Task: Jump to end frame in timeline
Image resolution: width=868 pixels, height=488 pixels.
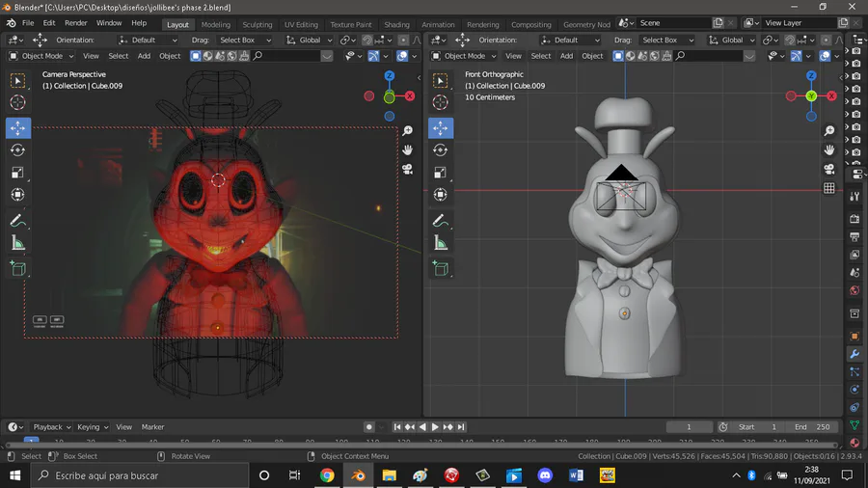Action: pyautogui.click(x=461, y=427)
